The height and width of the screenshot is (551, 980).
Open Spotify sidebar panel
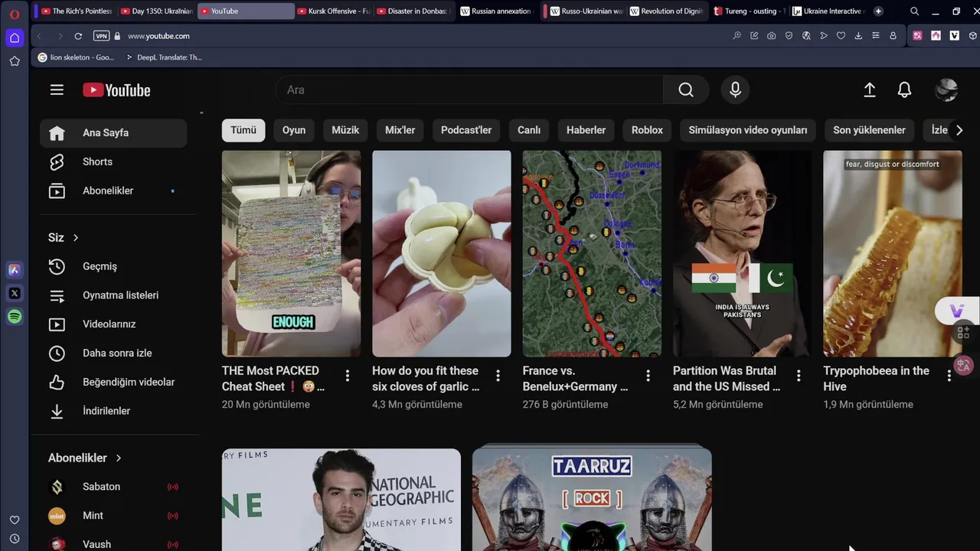click(x=15, y=317)
